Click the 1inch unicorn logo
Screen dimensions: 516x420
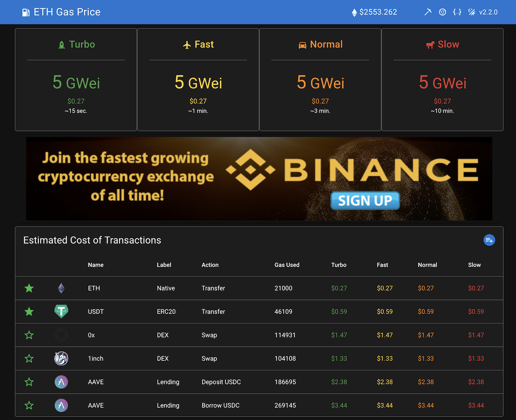pos(61,359)
